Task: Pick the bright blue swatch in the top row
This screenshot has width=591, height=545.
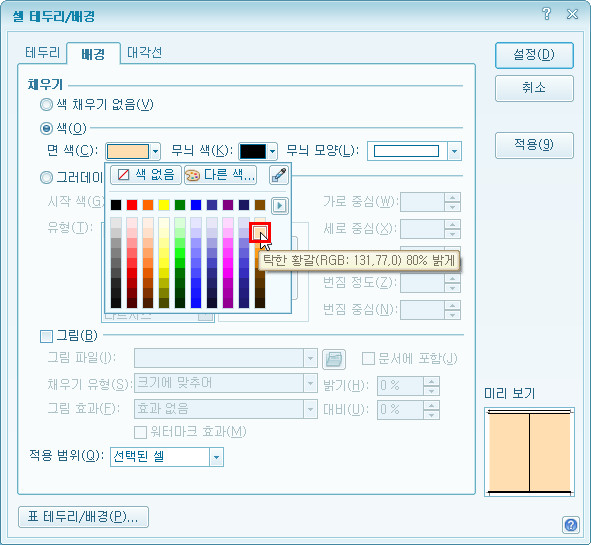Action: point(196,205)
